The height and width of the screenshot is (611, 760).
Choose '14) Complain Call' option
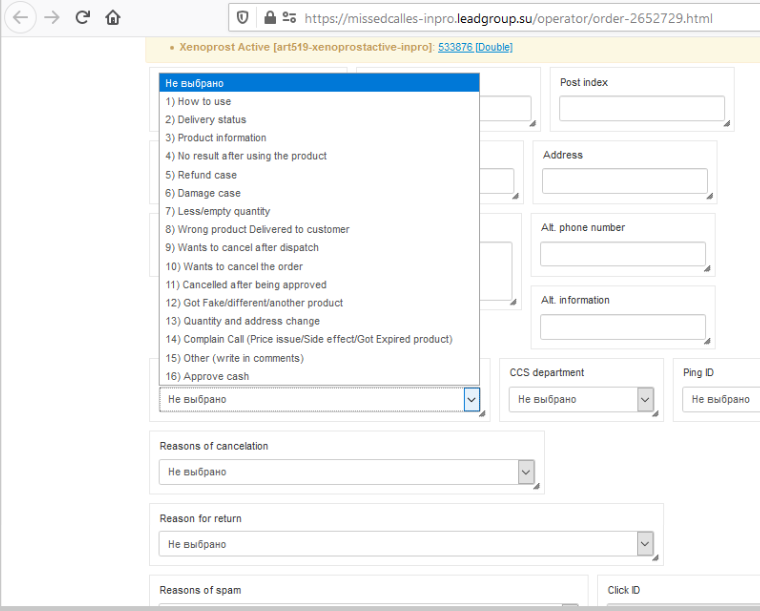(x=319, y=339)
